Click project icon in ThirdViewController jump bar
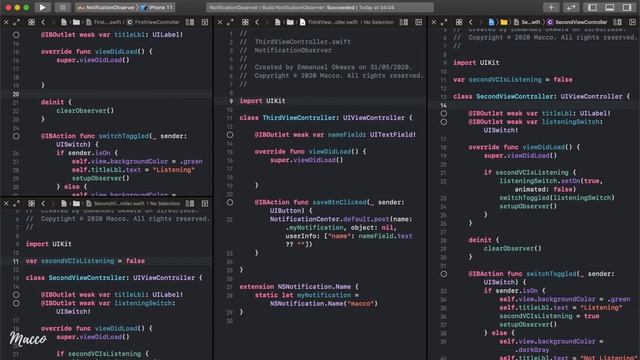Screen dimensions: 640x360 click(278, 22)
